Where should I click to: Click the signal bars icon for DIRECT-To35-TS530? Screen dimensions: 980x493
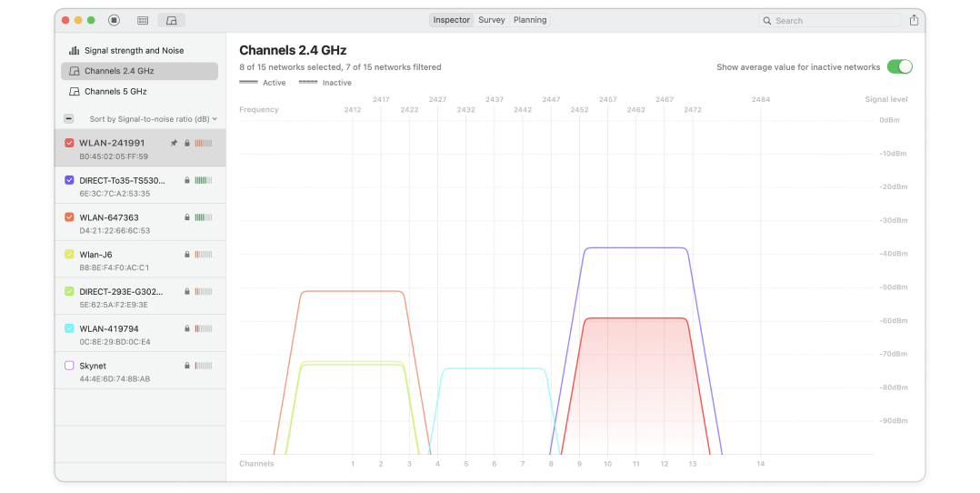(204, 180)
